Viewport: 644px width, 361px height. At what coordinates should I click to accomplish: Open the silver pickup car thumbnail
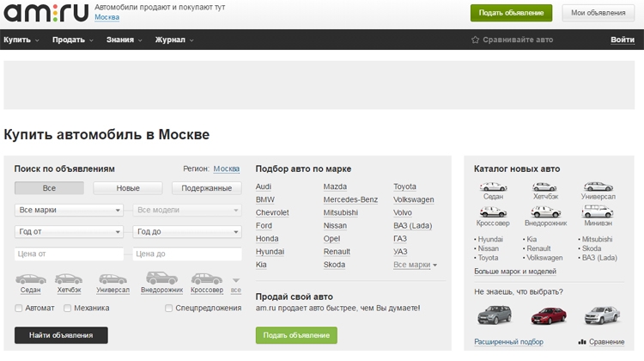click(602, 315)
